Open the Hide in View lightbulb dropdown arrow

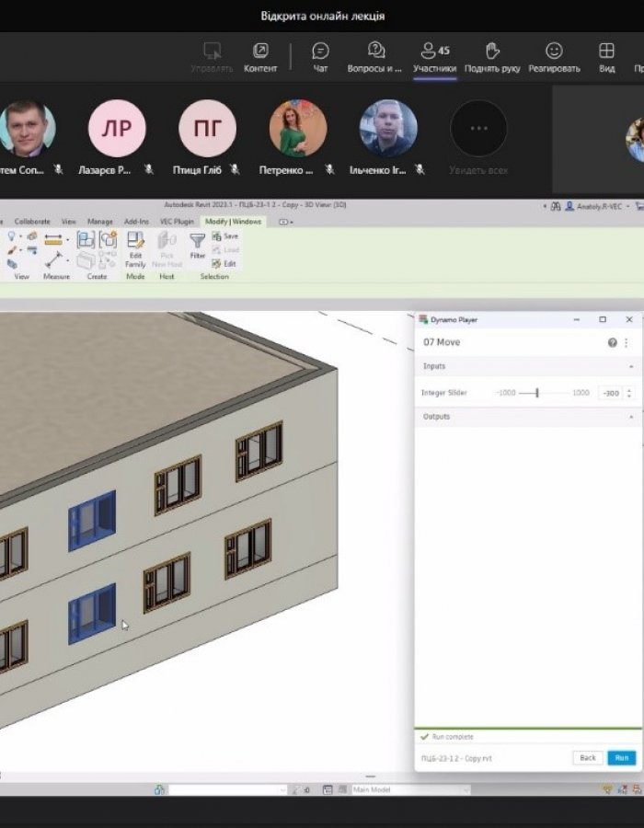pos(20,236)
